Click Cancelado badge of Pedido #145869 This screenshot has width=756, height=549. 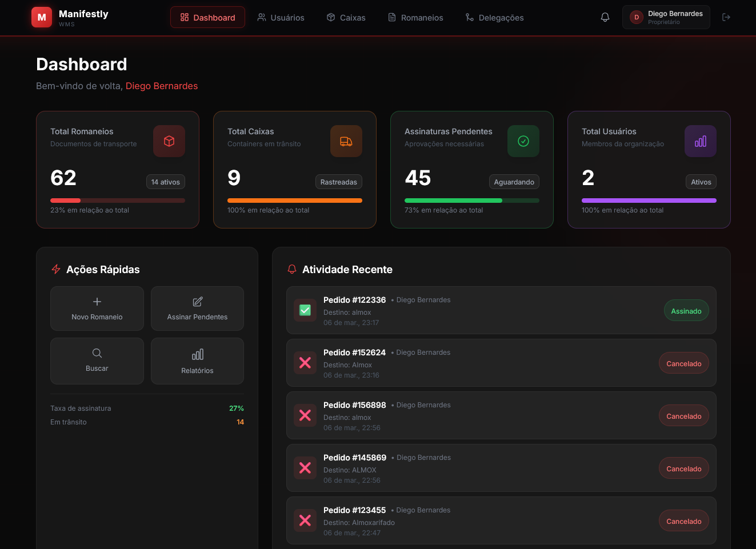coord(684,468)
